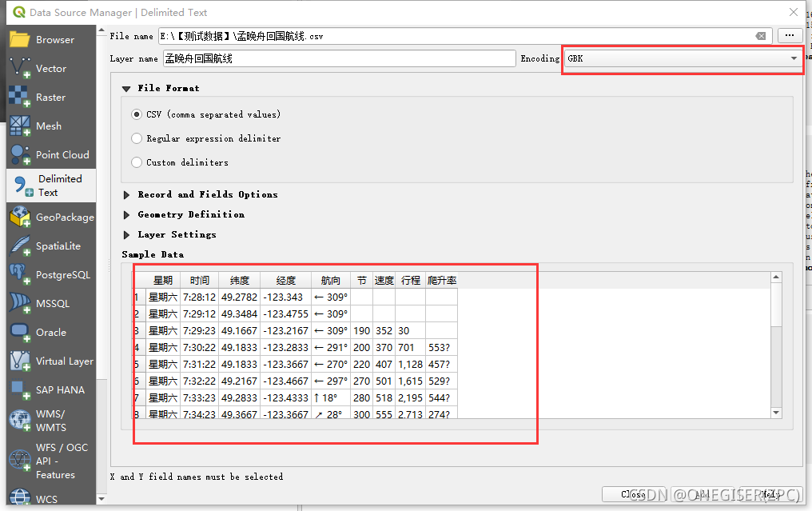Switch to the PostgreSQL tab label
The height and width of the screenshot is (511, 812).
click(x=62, y=274)
